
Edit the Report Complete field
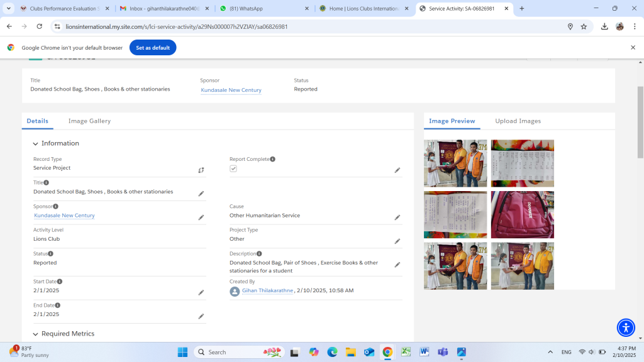click(397, 170)
